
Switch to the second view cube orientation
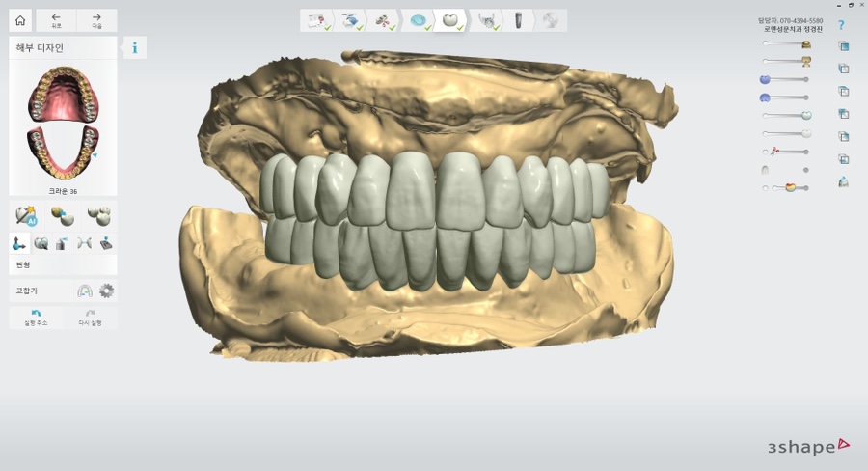click(x=843, y=69)
